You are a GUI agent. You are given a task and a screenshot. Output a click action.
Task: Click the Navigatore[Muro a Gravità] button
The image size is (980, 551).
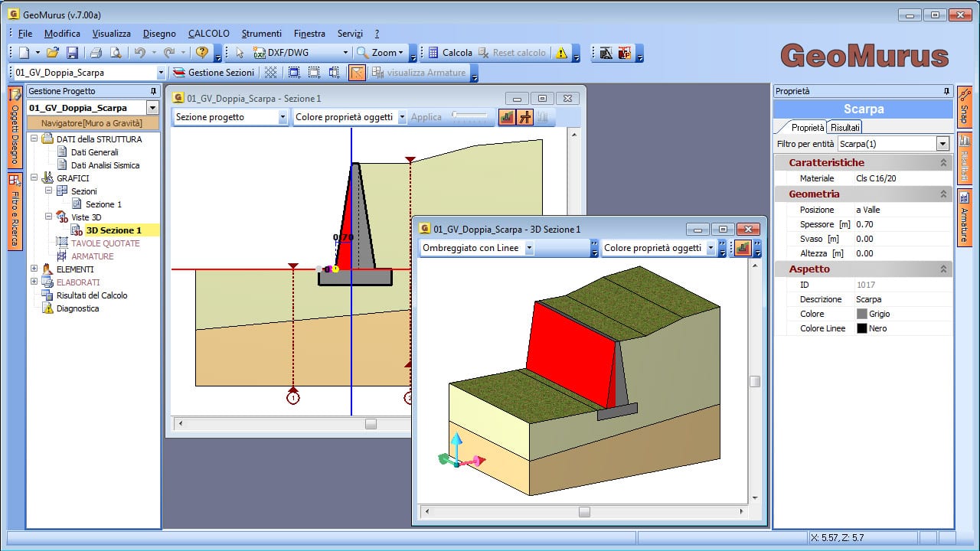(92, 123)
